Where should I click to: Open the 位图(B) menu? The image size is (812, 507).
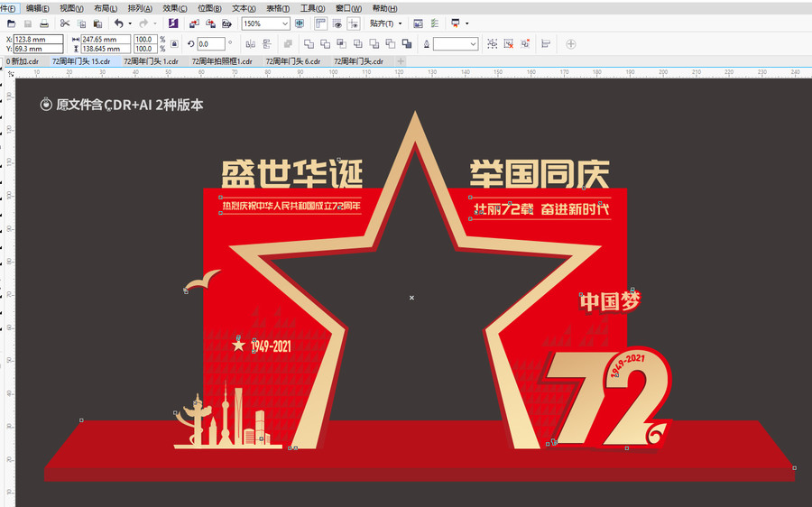(209, 8)
